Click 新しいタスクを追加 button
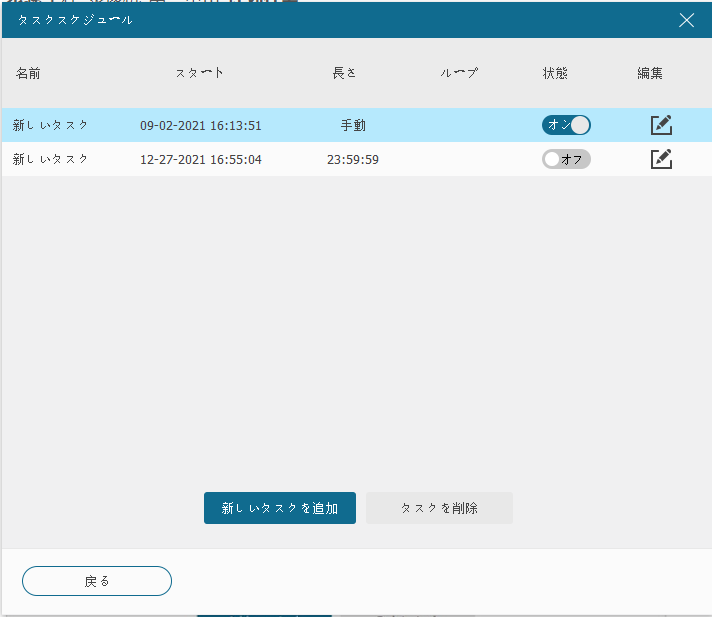 tap(280, 508)
